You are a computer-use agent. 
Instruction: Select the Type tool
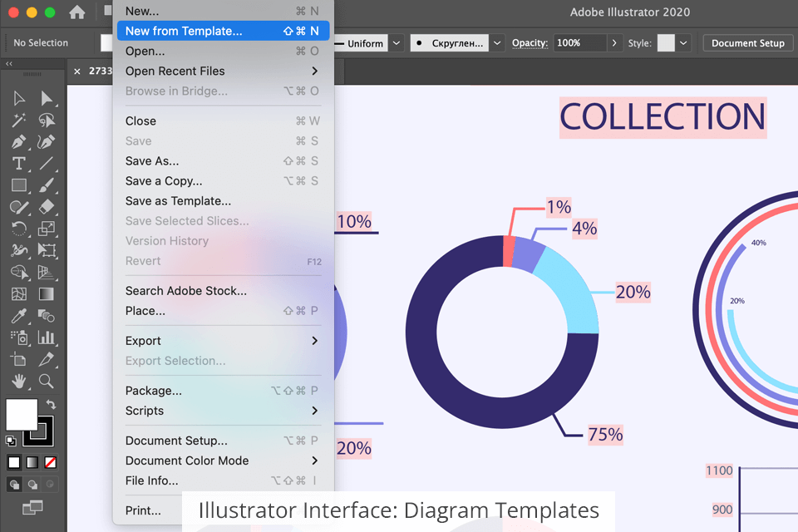19,163
